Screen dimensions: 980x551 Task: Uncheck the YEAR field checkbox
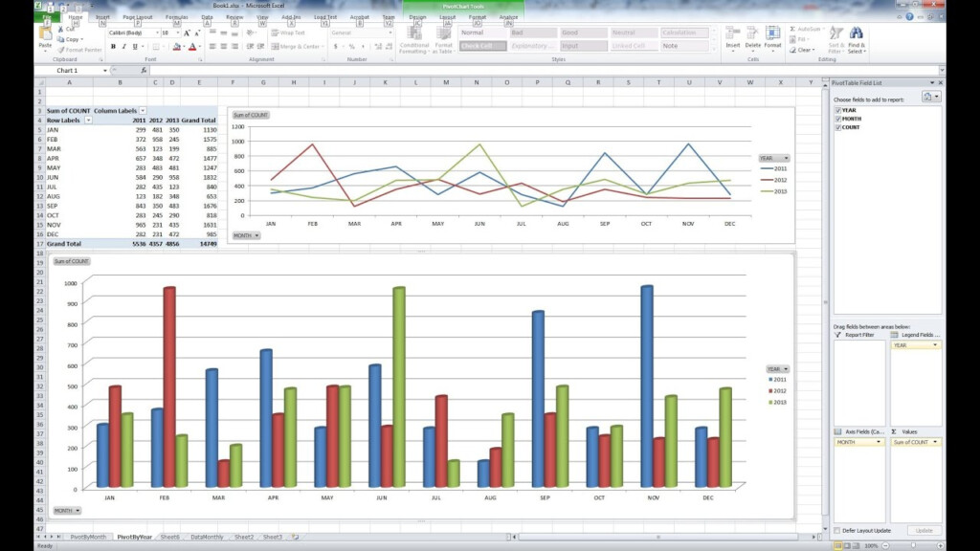point(838,110)
